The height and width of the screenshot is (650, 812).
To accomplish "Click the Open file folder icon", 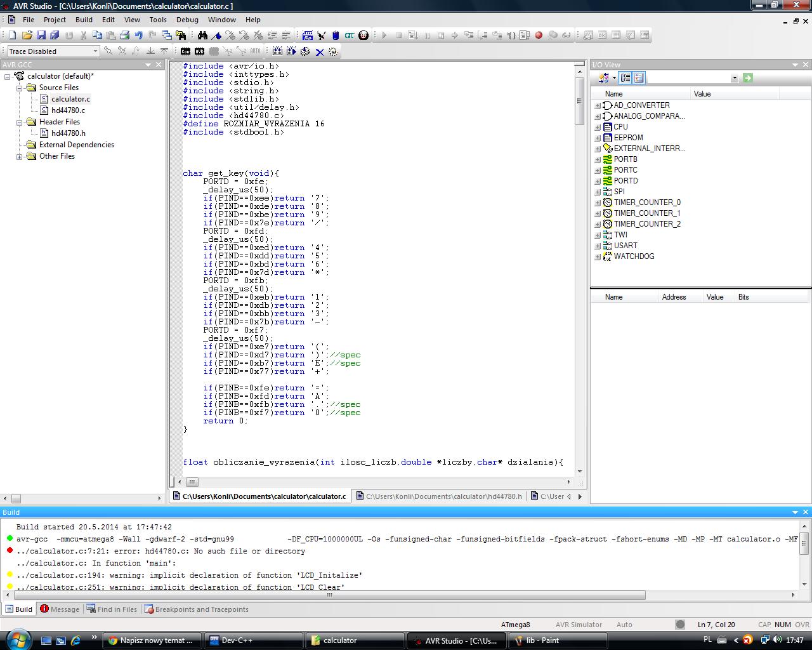I will point(27,36).
